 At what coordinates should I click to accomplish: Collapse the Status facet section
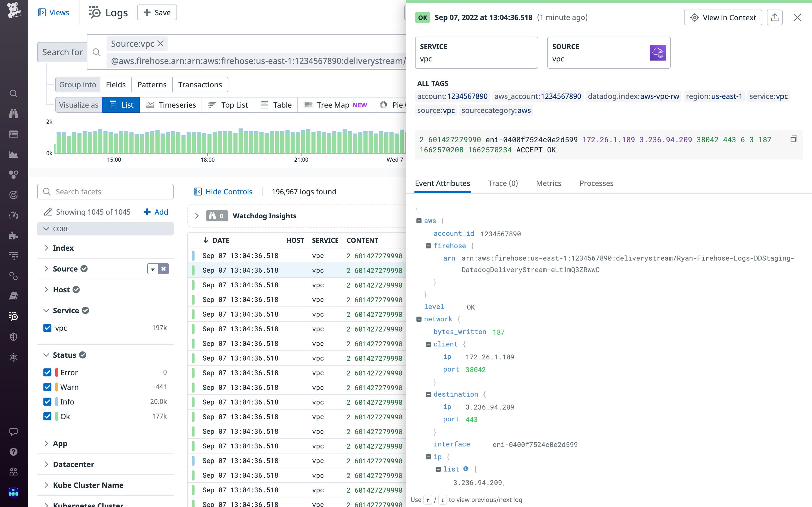pos(46,355)
